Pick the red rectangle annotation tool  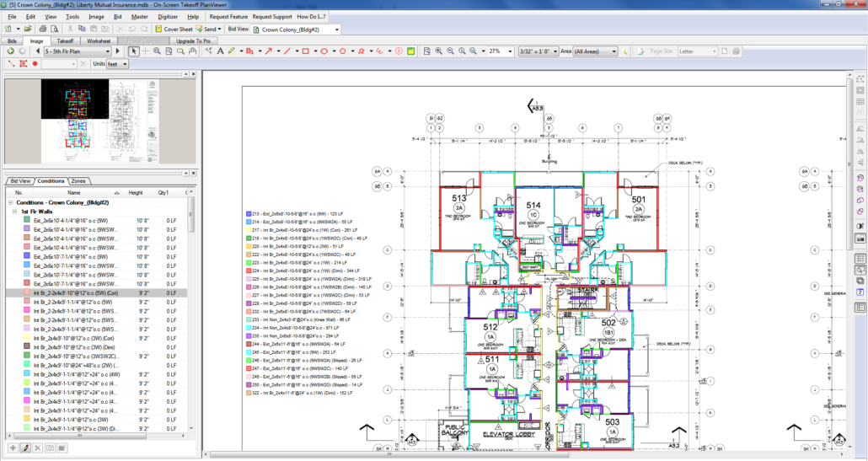305,51
